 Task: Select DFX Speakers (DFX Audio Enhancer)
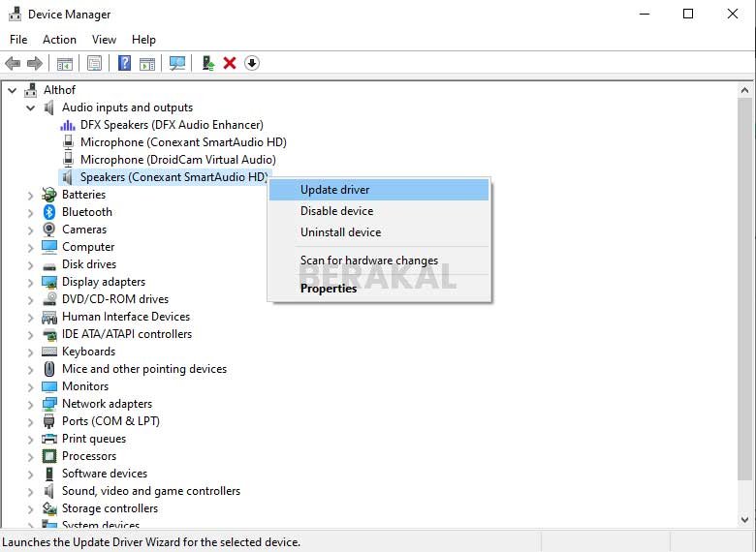(172, 125)
